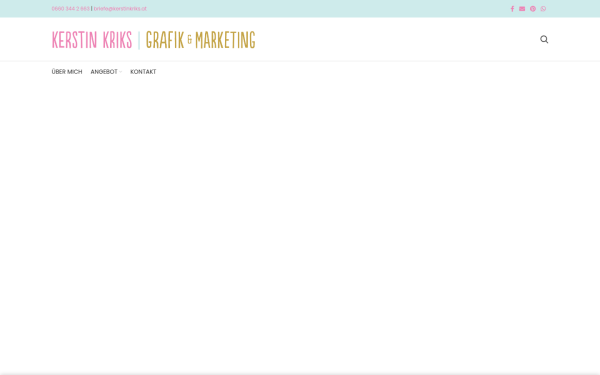Click the phone number 0660 344 2 663
600x375 pixels.
point(70,9)
